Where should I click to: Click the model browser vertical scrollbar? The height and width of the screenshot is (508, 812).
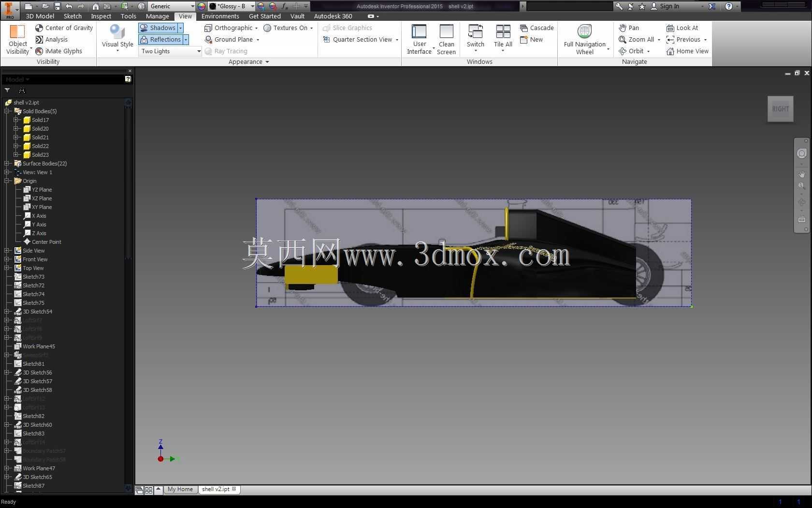point(129,295)
